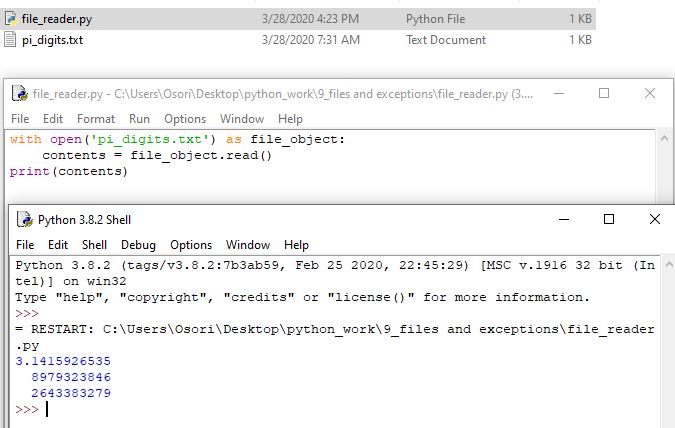Image resolution: width=675 pixels, height=428 pixels.
Task: Place cursor on print(contents) line
Action: click(x=69, y=171)
